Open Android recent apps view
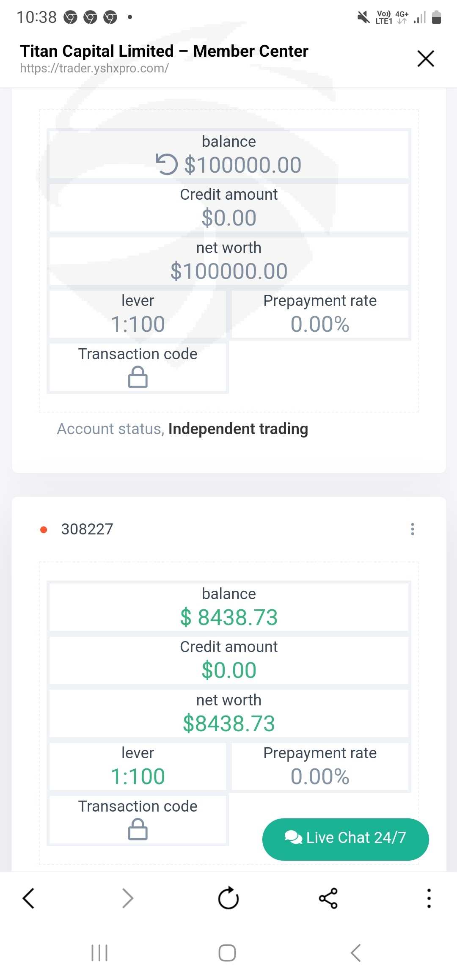 (x=99, y=953)
